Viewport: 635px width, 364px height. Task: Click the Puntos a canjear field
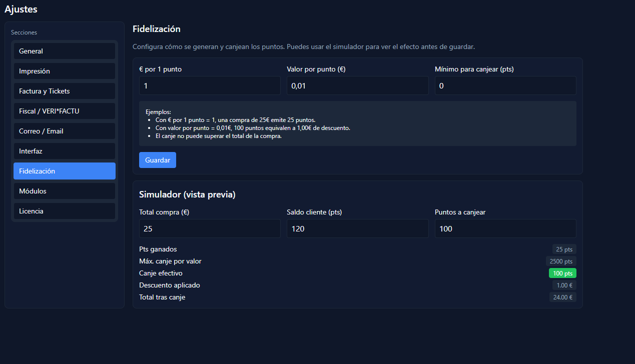505,228
